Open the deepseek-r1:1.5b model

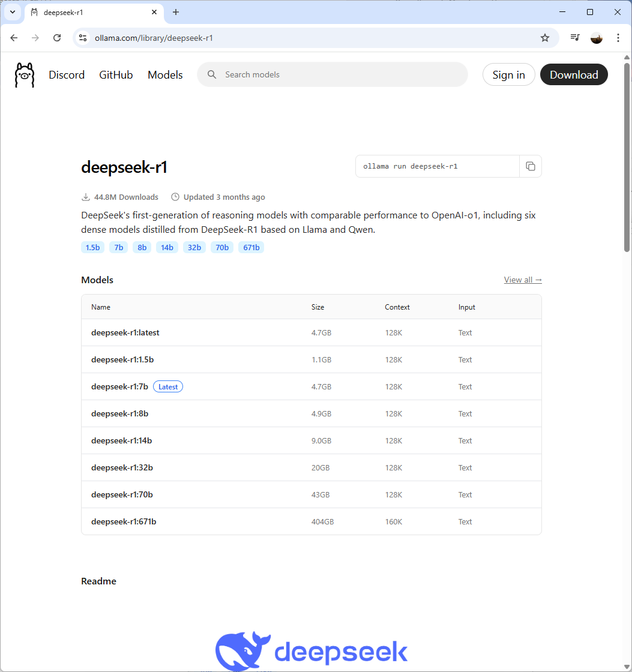pos(122,359)
